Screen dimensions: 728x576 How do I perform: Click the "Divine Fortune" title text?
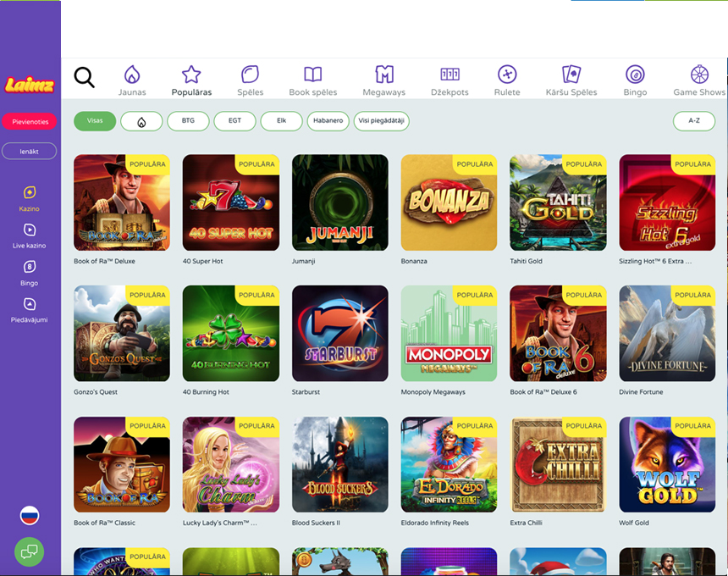[641, 392]
